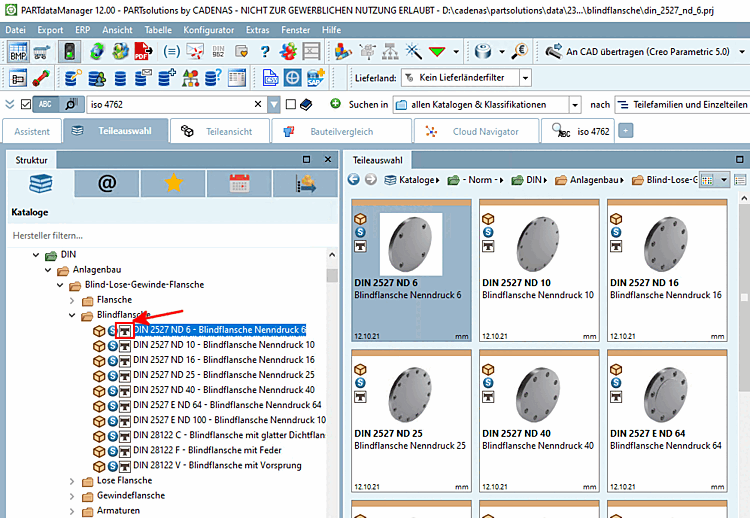
Task: Click the price search magnifier with euro icon
Action: tap(519, 51)
